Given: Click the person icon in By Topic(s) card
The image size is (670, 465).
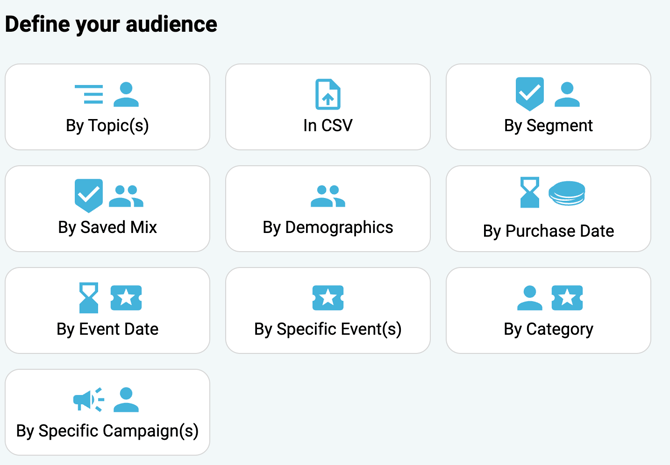Looking at the screenshot, I should coord(126,95).
